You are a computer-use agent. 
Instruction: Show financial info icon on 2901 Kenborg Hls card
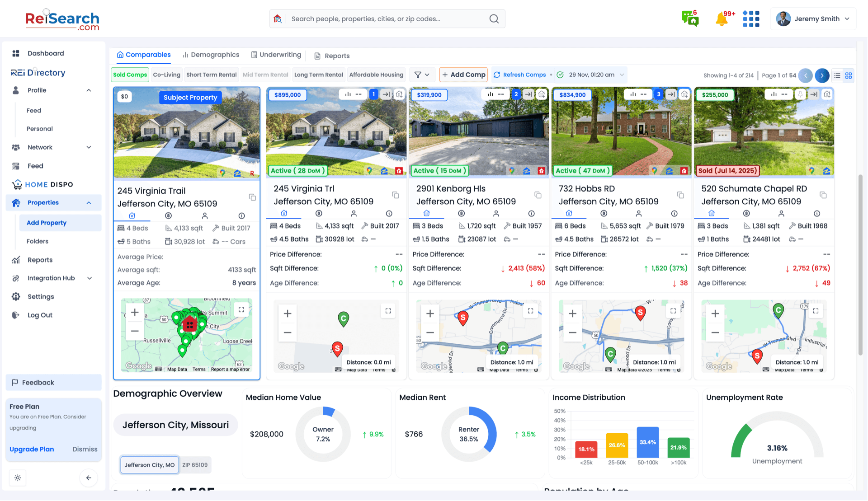pyautogui.click(x=461, y=214)
